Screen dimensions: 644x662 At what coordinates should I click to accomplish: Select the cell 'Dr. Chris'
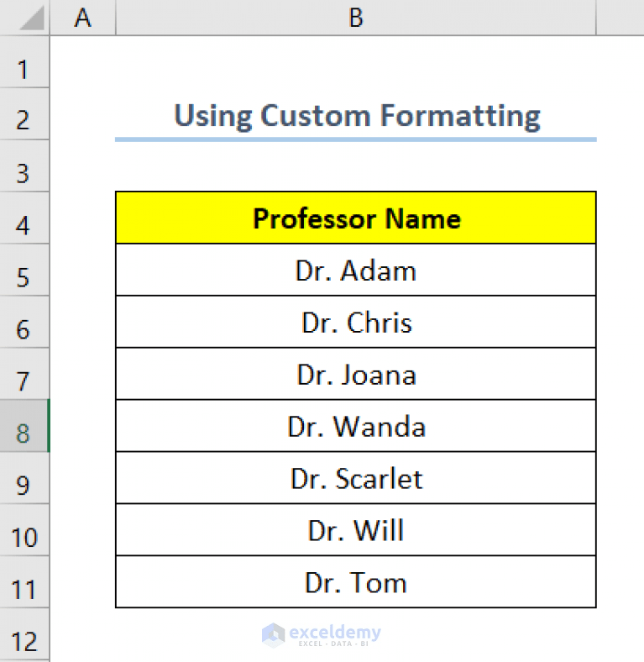(x=356, y=322)
